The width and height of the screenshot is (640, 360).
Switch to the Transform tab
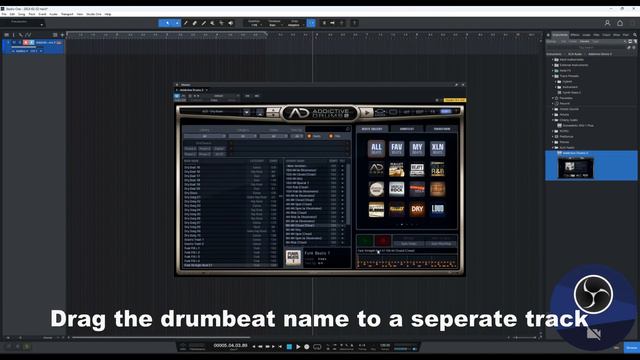(442, 129)
